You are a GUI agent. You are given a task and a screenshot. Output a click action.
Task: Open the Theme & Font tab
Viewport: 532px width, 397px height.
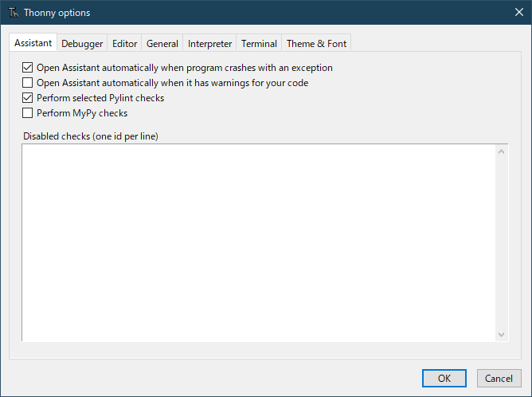coord(316,44)
